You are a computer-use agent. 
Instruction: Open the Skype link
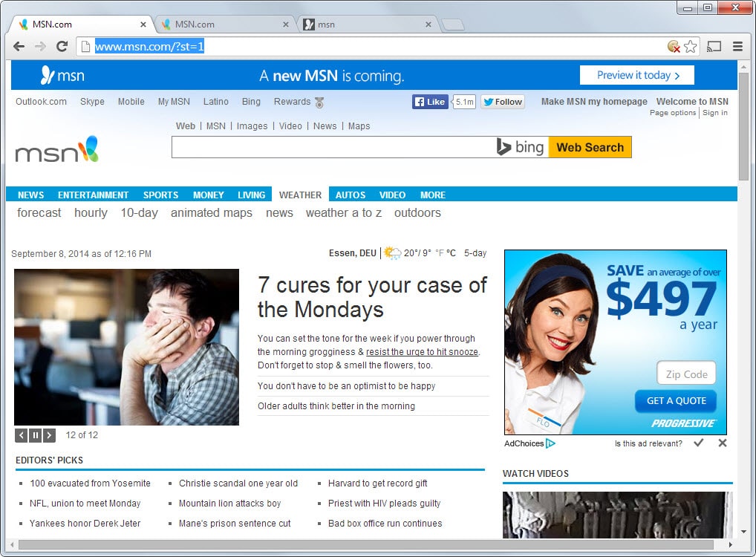tap(92, 102)
